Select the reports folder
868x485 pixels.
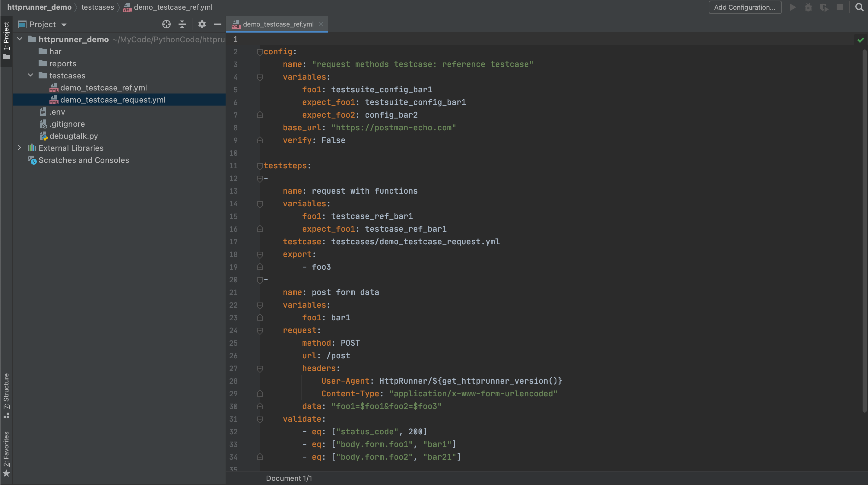57,63
